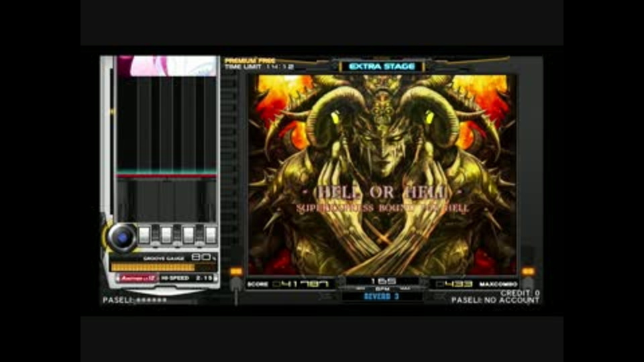Viewport: 644px width, 362px height.
Task: Click the HI-SPEED 2.19 readout
Action: 187,278
